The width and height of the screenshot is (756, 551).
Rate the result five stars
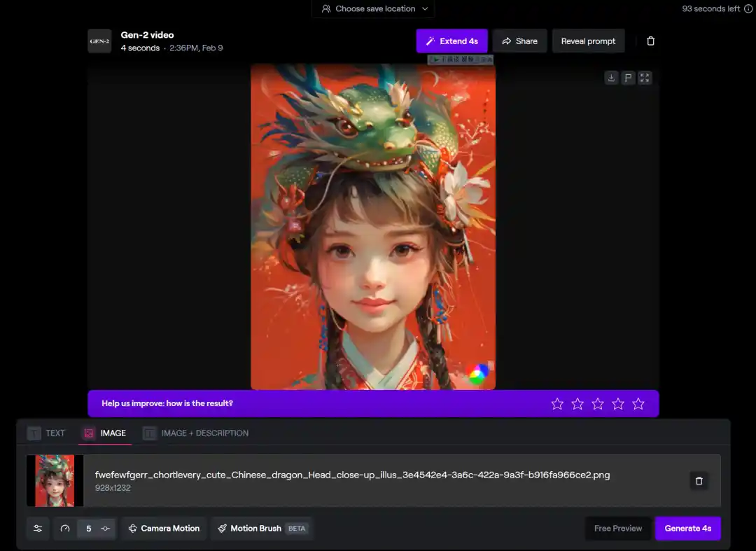tap(638, 404)
